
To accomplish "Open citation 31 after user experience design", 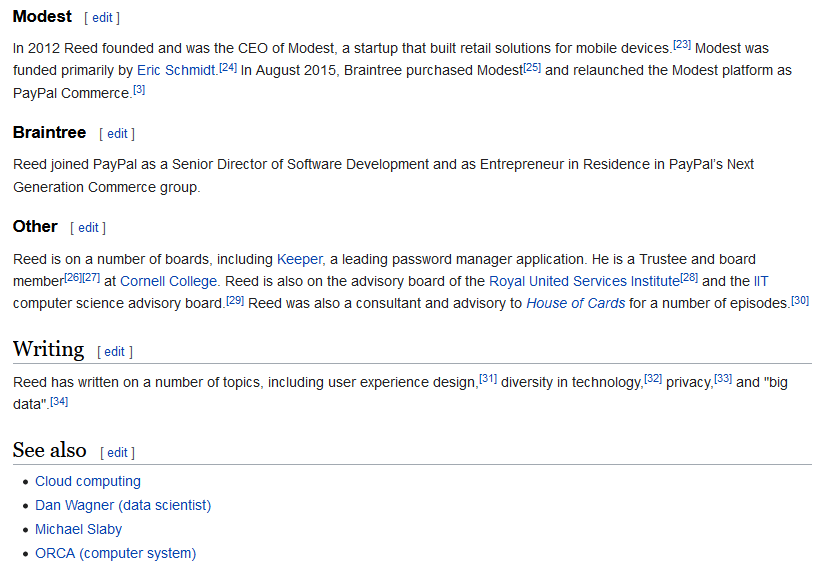I will (488, 379).
